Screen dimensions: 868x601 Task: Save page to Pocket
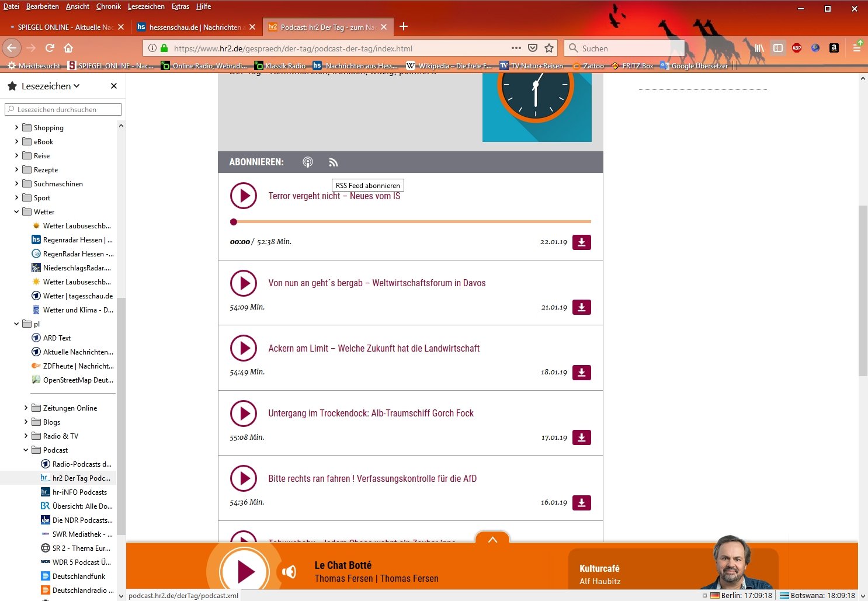[x=533, y=48]
